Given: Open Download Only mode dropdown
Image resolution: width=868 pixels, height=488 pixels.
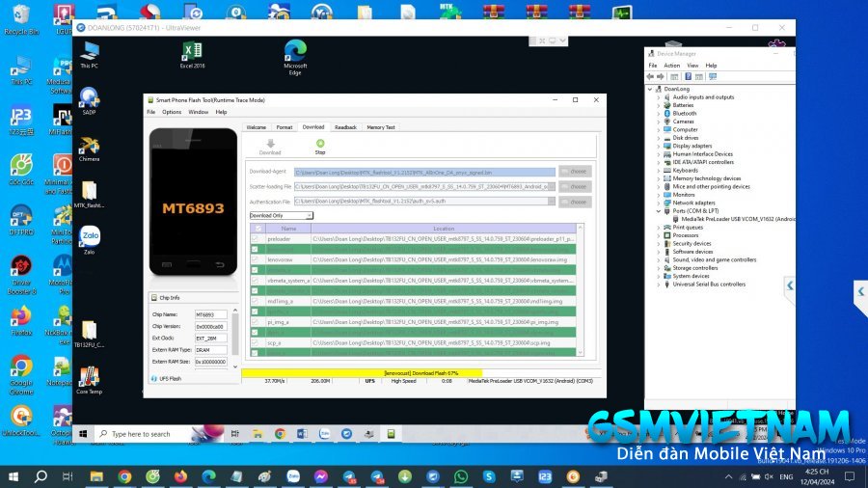Looking at the screenshot, I should click(x=282, y=215).
